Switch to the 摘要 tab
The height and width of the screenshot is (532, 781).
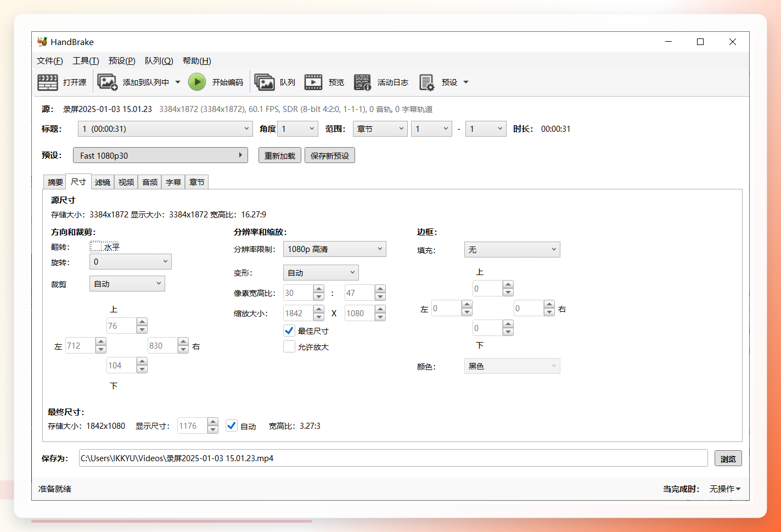(x=55, y=182)
